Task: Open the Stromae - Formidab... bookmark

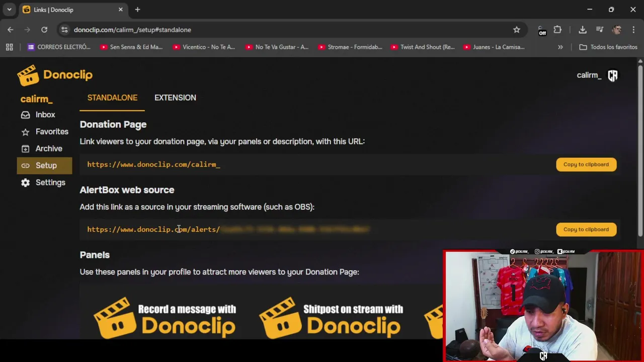Action: click(x=349, y=47)
